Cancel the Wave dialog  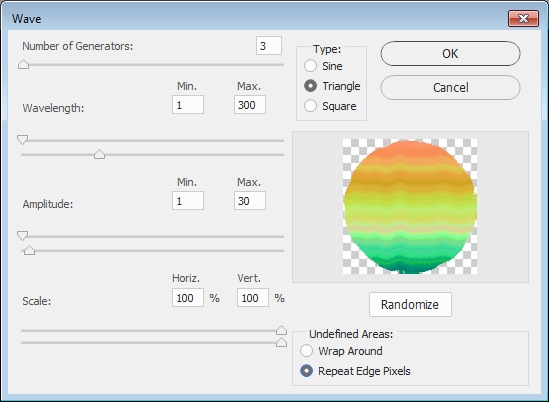pyautogui.click(x=450, y=88)
